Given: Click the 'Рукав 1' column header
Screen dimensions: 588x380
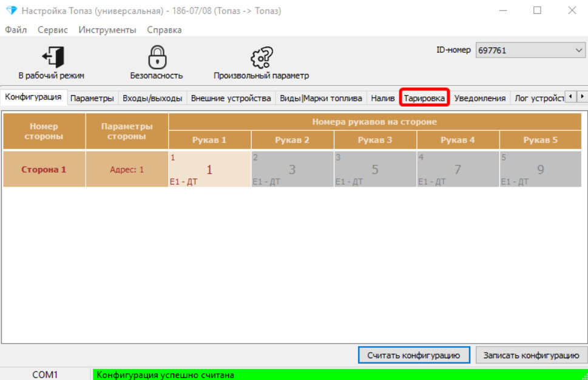Looking at the screenshot, I should 209,140.
